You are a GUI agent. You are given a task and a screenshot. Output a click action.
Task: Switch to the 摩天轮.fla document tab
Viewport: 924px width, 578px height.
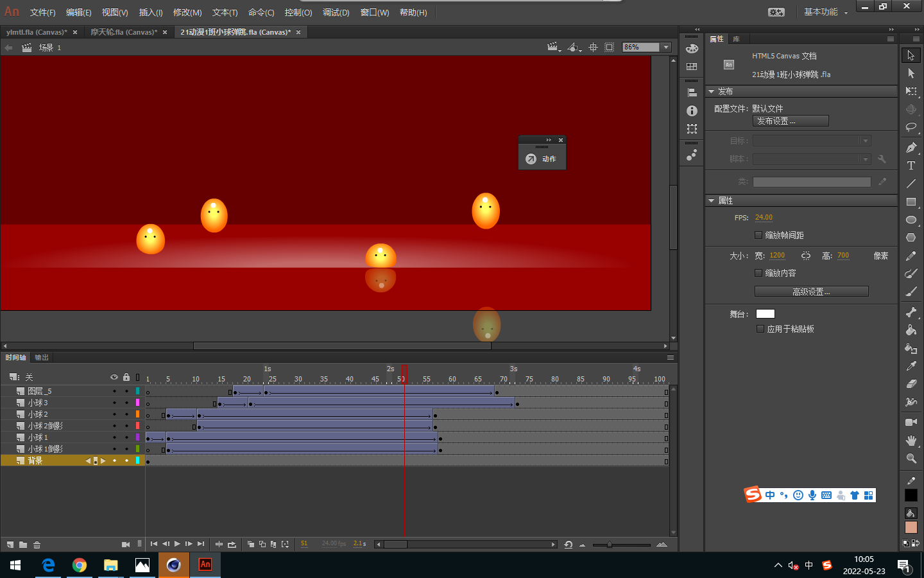click(x=124, y=32)
